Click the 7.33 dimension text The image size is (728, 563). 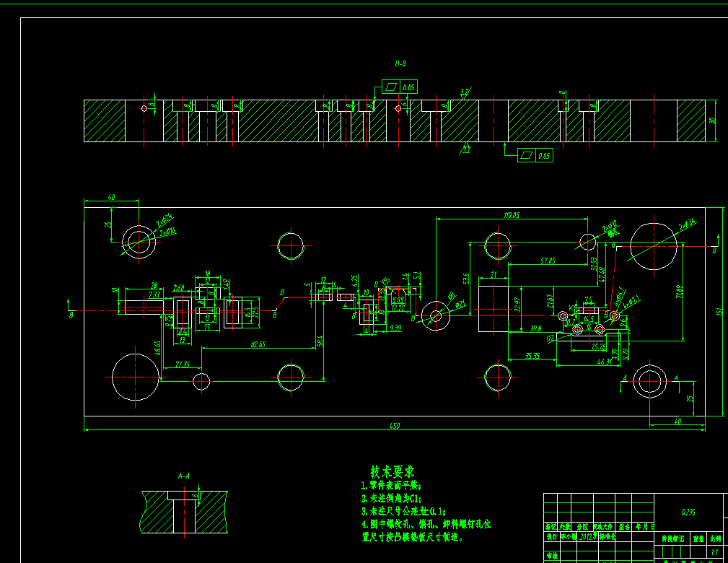coord(154,294)
